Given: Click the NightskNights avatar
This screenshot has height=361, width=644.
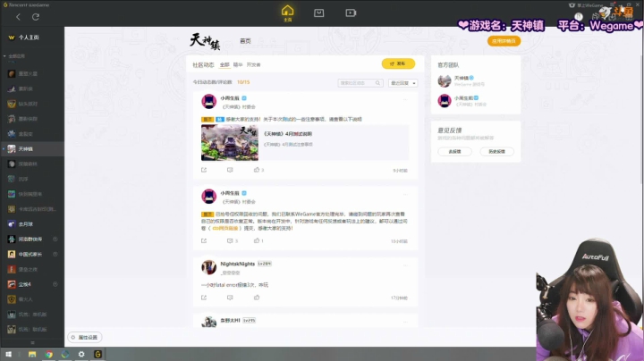Looking at the screenshot, I should click(208, 267).
